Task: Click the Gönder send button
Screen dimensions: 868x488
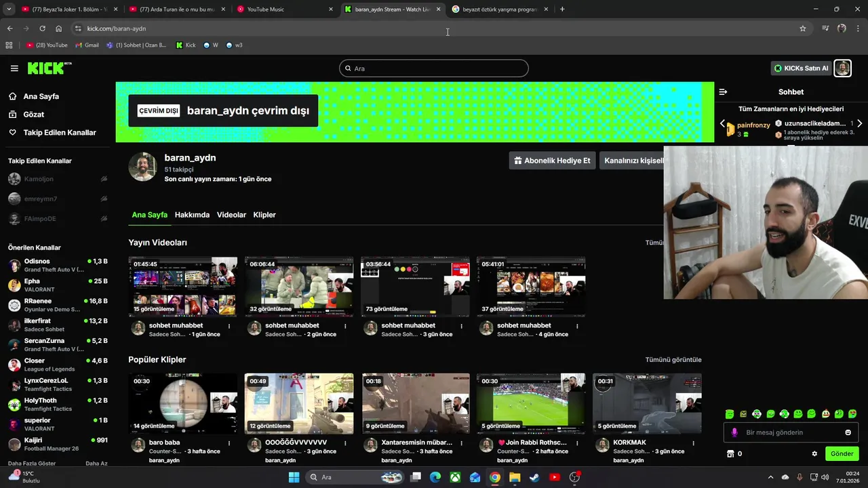Action: click(842, 454)
